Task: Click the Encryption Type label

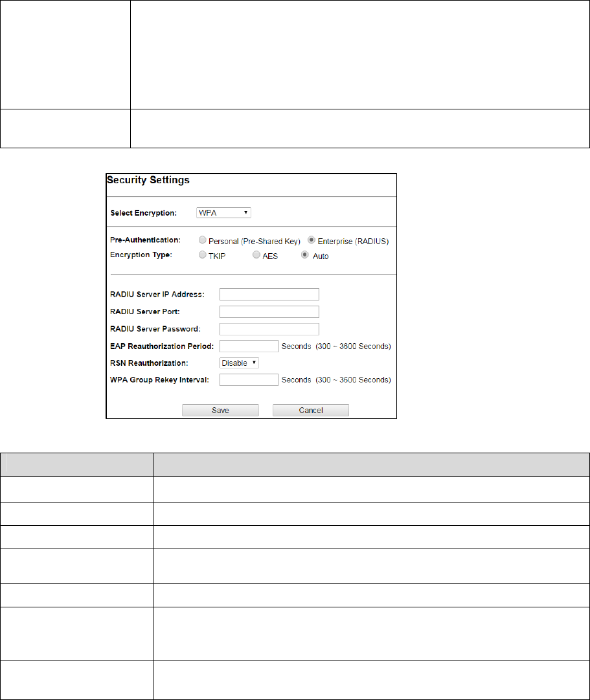Action: 141,255
